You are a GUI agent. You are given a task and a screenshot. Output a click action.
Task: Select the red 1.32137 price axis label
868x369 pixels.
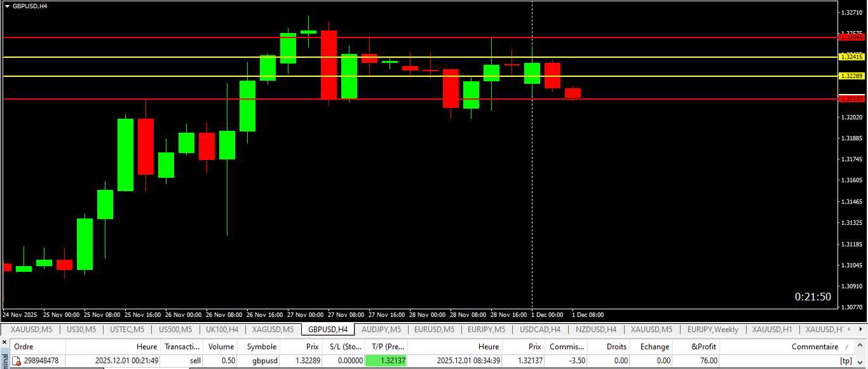point(851,99)
